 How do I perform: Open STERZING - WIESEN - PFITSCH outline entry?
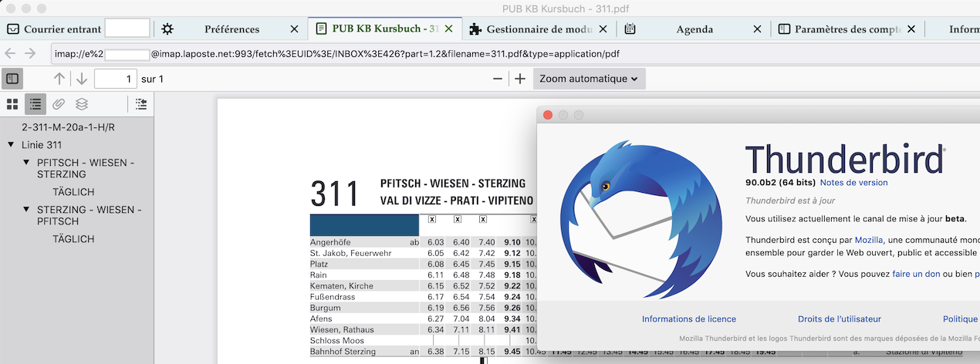click(x=90, y=215)
